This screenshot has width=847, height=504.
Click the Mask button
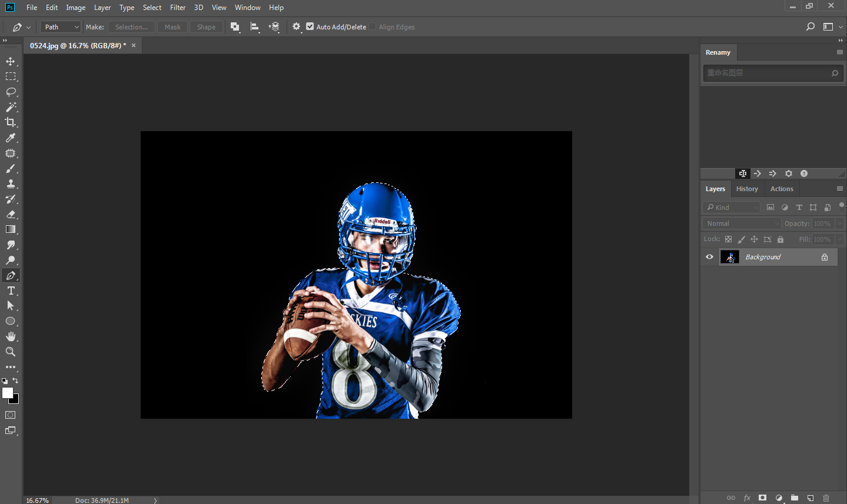click(172, 27)
